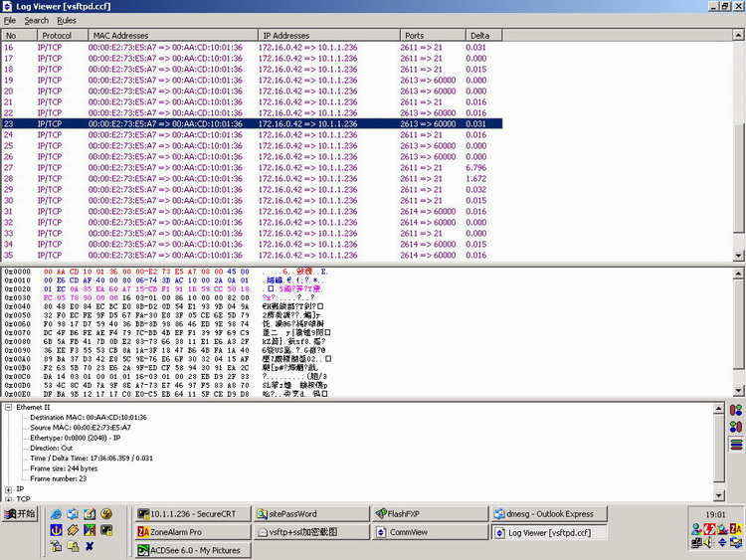Click hex pane scrollbar up arrow
The width and height of the screenshot is (746, 560).
tap(738, 274)
